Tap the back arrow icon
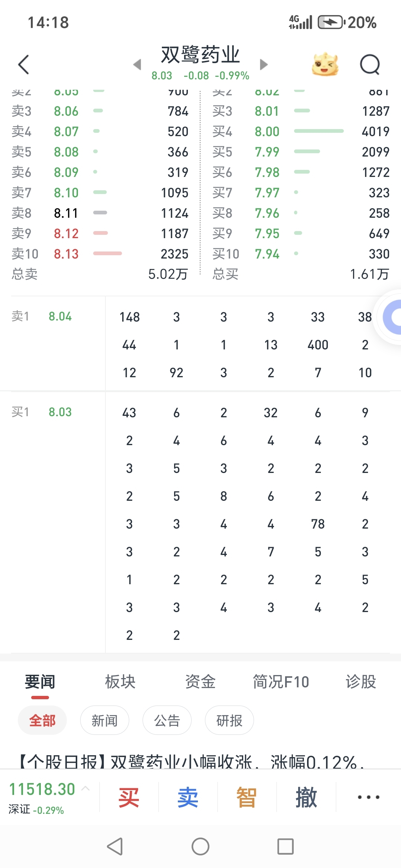 (x=24, y=65)
